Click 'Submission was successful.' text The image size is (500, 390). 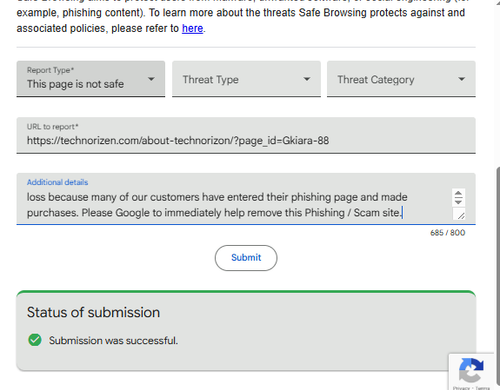pyautogui.click(x=113, y=340)
